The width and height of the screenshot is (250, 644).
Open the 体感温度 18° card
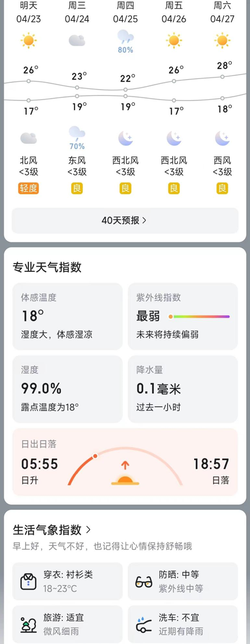[x=68, y=316]
